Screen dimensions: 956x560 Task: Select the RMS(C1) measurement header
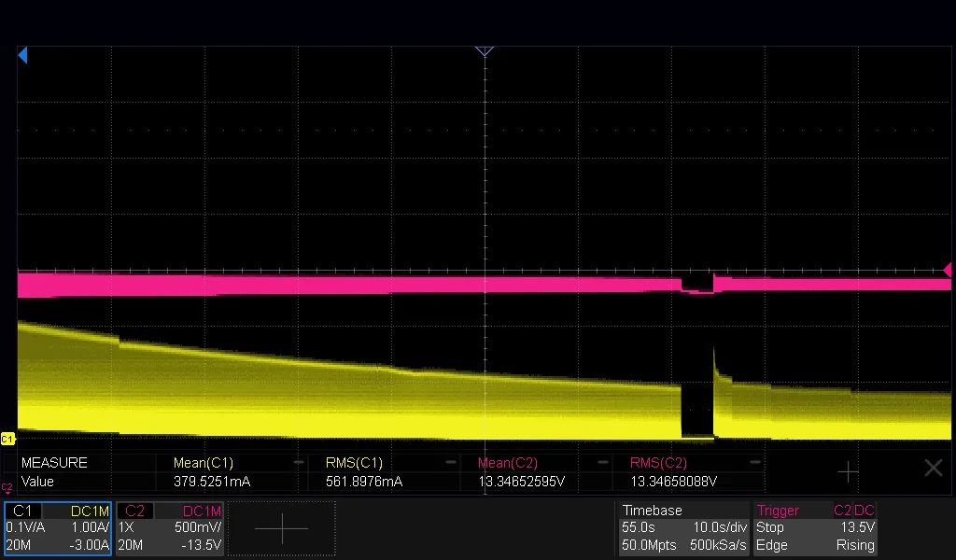click(354, 463)
